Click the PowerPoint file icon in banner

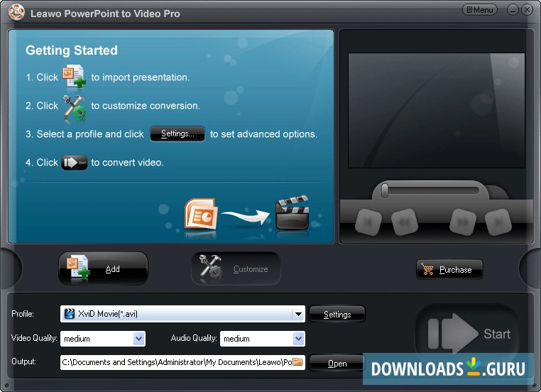201,214
